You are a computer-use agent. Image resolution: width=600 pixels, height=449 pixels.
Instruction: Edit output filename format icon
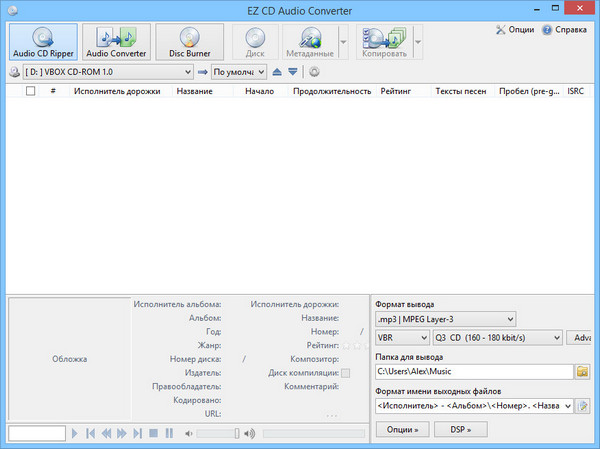[x=583, y=406]
